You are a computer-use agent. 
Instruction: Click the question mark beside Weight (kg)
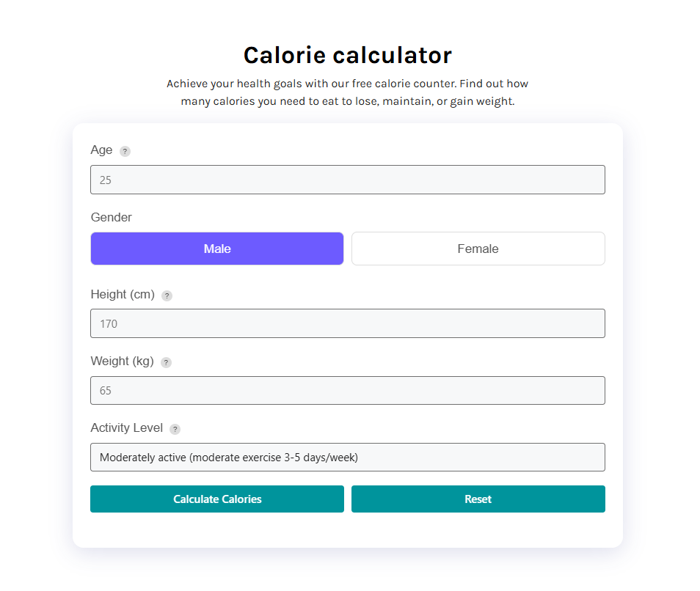pyautogui.click(x=166, y=362)
